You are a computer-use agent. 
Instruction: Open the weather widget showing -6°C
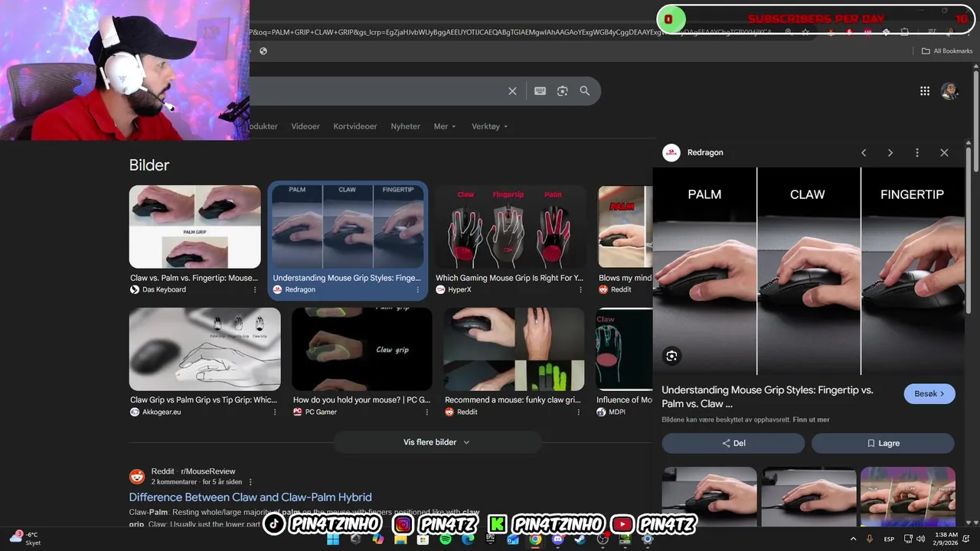click(25, 539)
